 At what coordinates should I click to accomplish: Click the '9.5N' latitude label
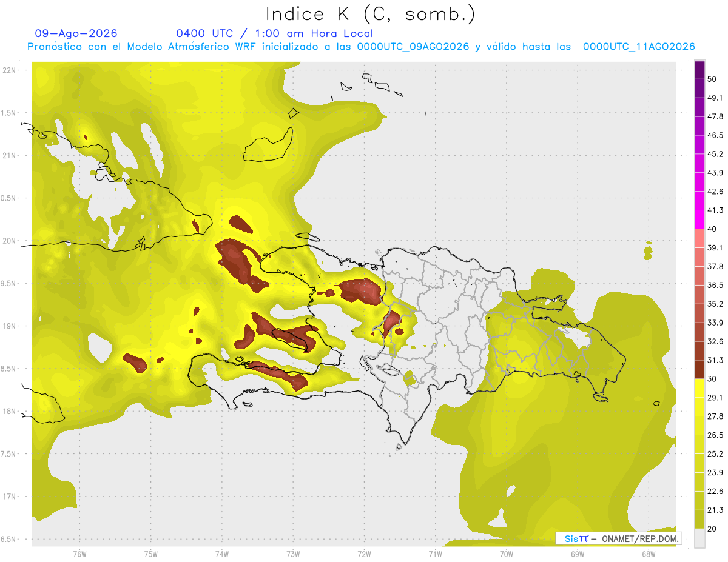click(x=8, y=283)
